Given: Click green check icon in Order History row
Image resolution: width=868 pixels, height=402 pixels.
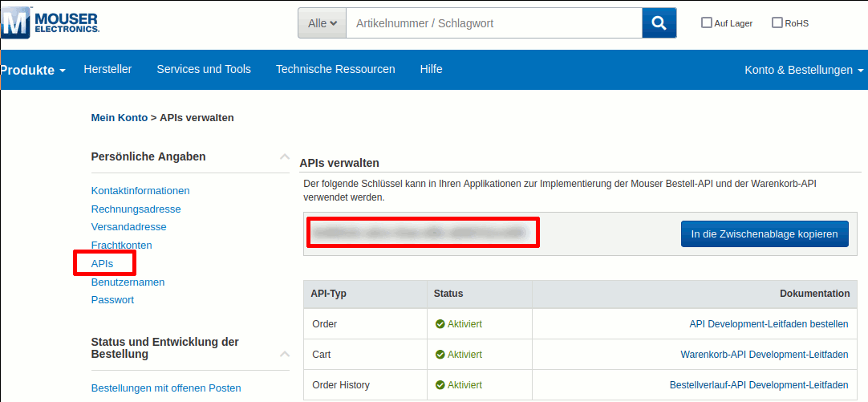Looking at the screenshot, I should pyautogui.click(x=440, y=385).
